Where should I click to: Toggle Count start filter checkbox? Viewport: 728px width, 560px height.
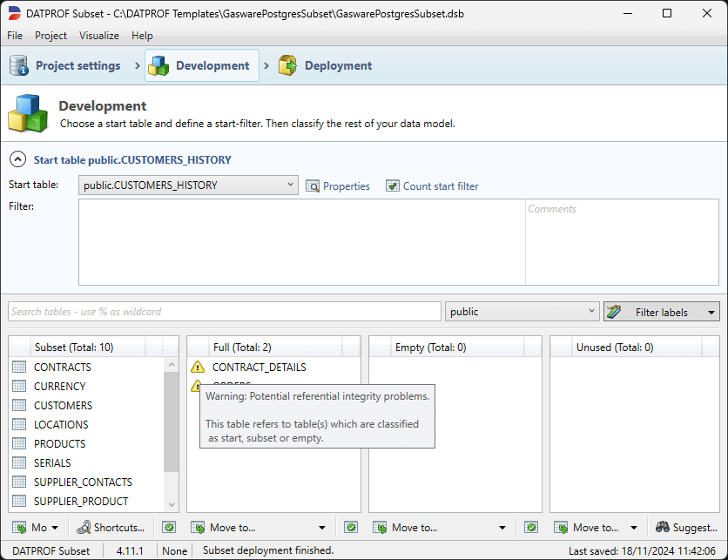(393, 186)
